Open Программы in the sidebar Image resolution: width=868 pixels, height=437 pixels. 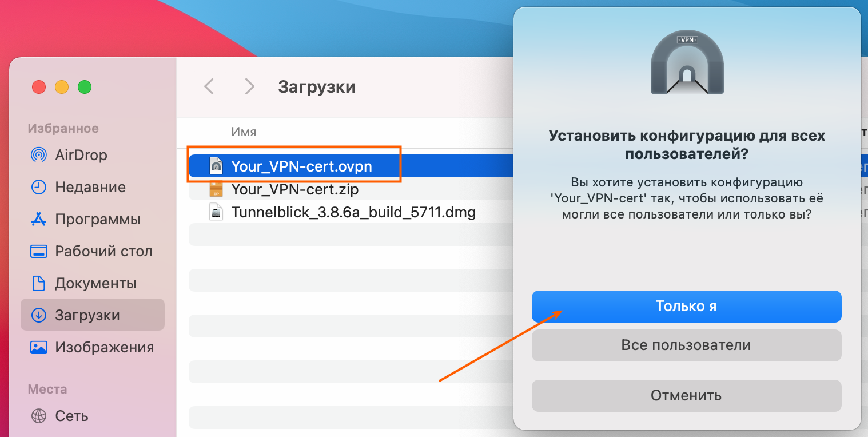point(97,219)
